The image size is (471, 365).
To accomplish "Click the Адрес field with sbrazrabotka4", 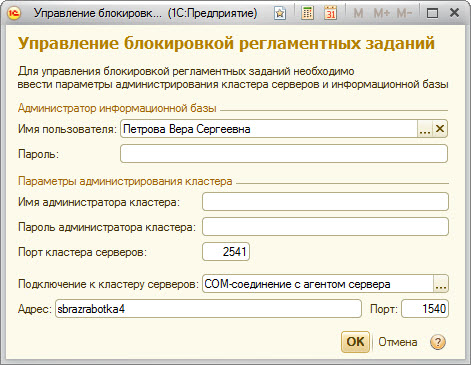I will 208,309.
